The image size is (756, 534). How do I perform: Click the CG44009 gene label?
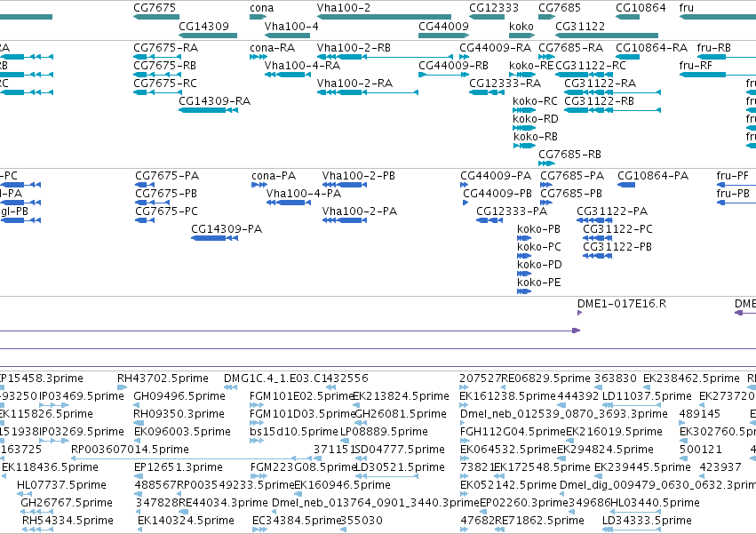click(x=443, y=26)
